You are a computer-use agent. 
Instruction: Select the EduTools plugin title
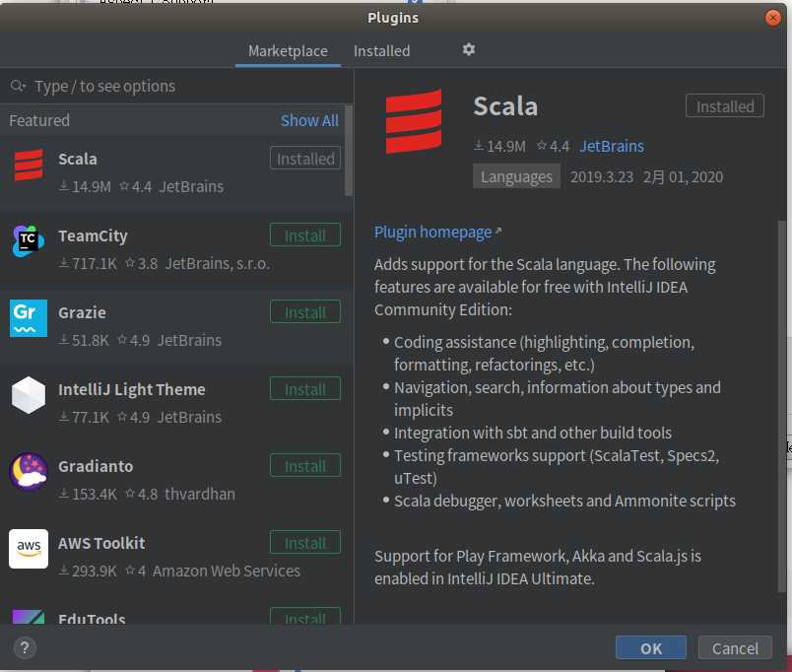pyautogui.click(x=92, y=619)
